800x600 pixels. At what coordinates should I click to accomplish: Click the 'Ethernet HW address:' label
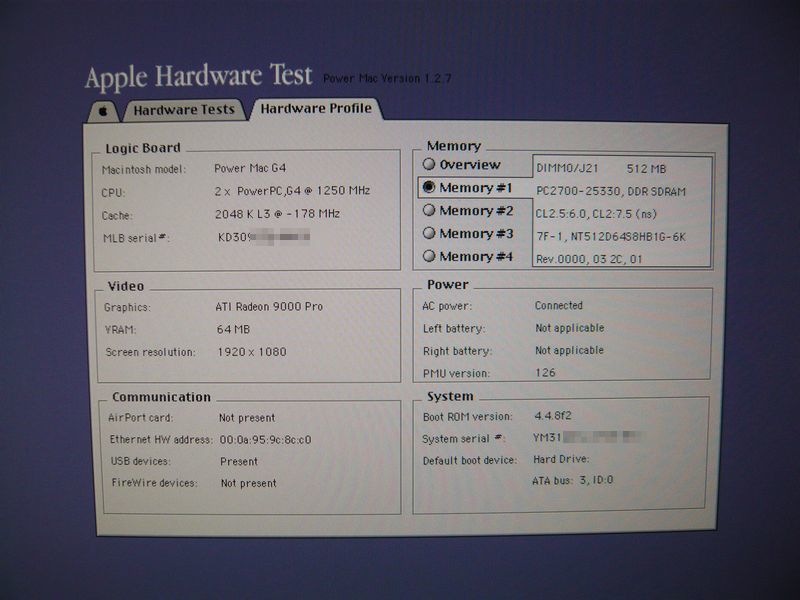coord(161,440)
